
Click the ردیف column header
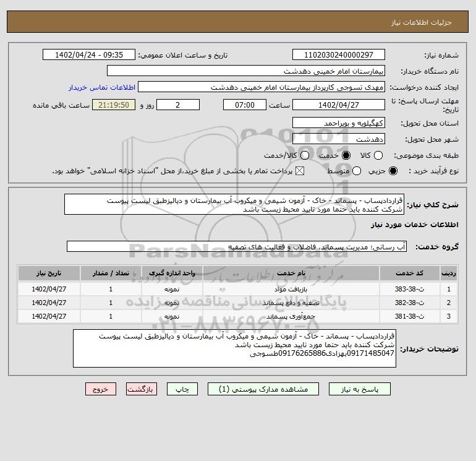click(x=449, y=273)
